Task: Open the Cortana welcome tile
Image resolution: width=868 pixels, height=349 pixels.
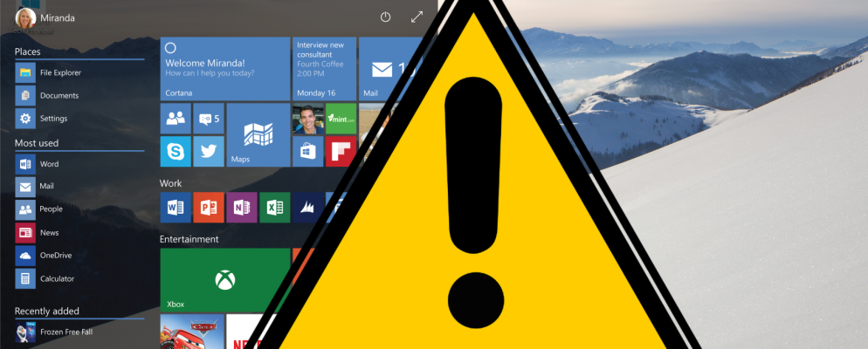Action: [224, 69]
